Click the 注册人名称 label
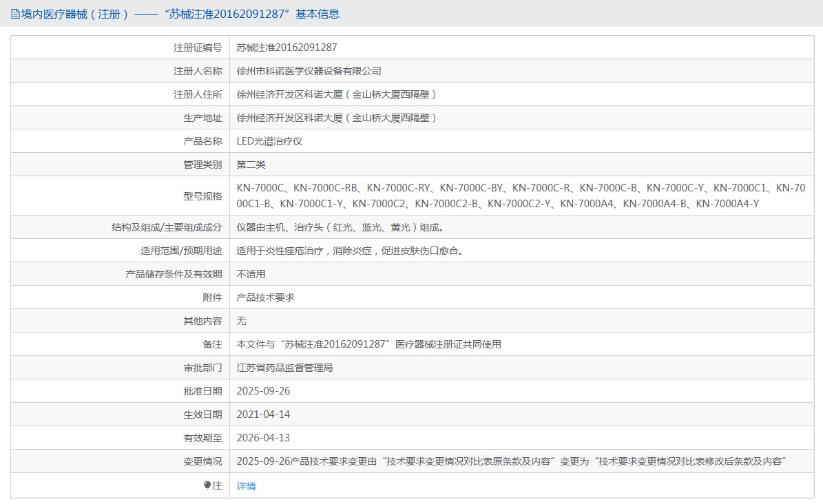The image size is (823, 504). [198, 71]
